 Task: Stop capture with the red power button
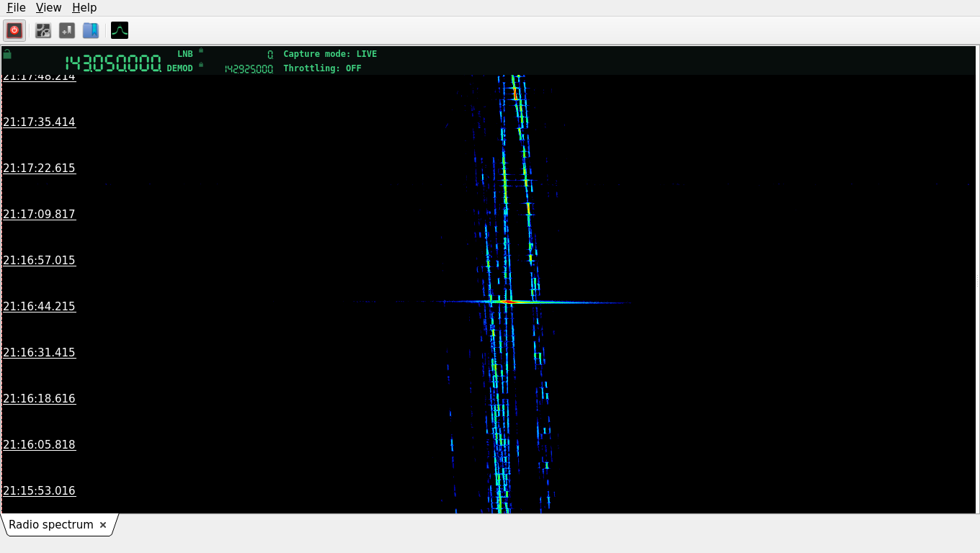[x=14, y=30]
